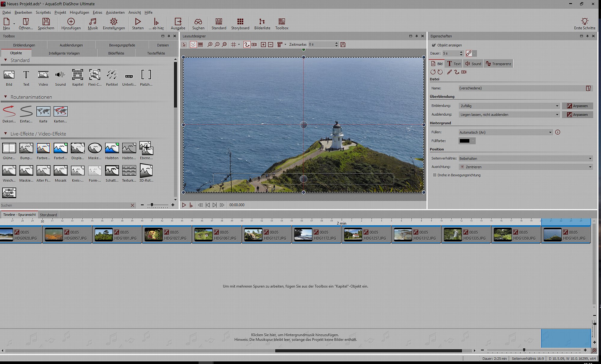This screenshot has height=364, width=601.
Task: Select the Flexi-Collage object icon
Action: coord(95,75)
